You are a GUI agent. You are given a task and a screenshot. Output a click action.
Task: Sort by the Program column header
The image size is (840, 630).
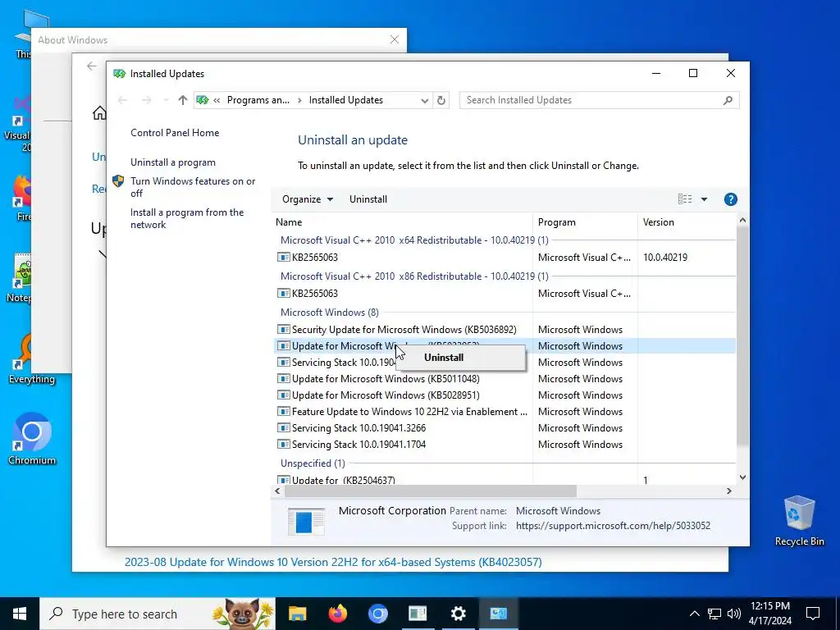pyautogui.click(x=585, y=222)
